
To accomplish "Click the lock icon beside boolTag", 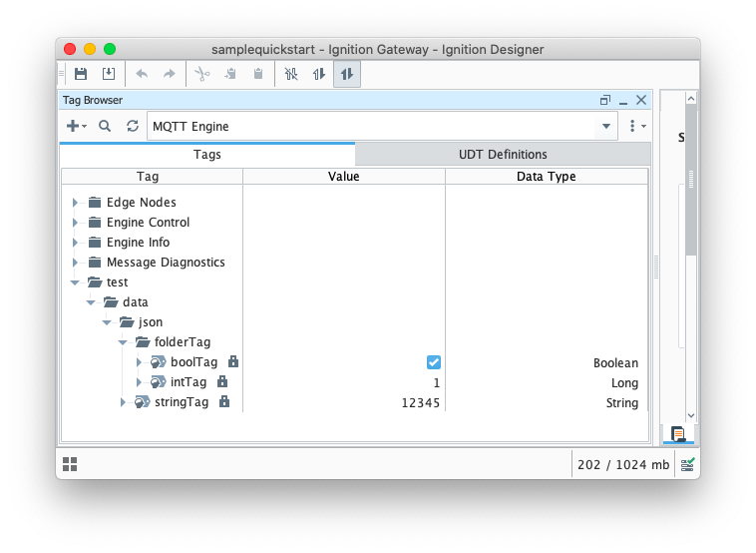I will pyautogui.click(x=233, y=361).
